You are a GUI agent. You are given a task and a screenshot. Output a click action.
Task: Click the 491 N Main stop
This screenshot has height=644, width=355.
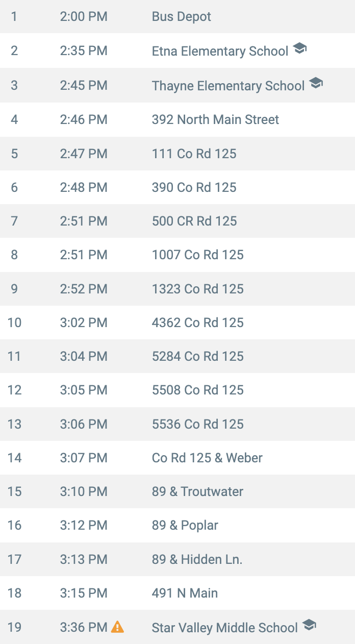click(x=177, y=593)
